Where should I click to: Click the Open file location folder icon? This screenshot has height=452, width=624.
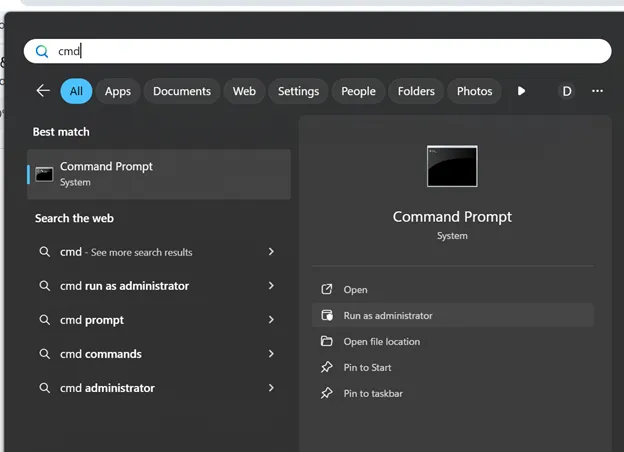(326, 341)
